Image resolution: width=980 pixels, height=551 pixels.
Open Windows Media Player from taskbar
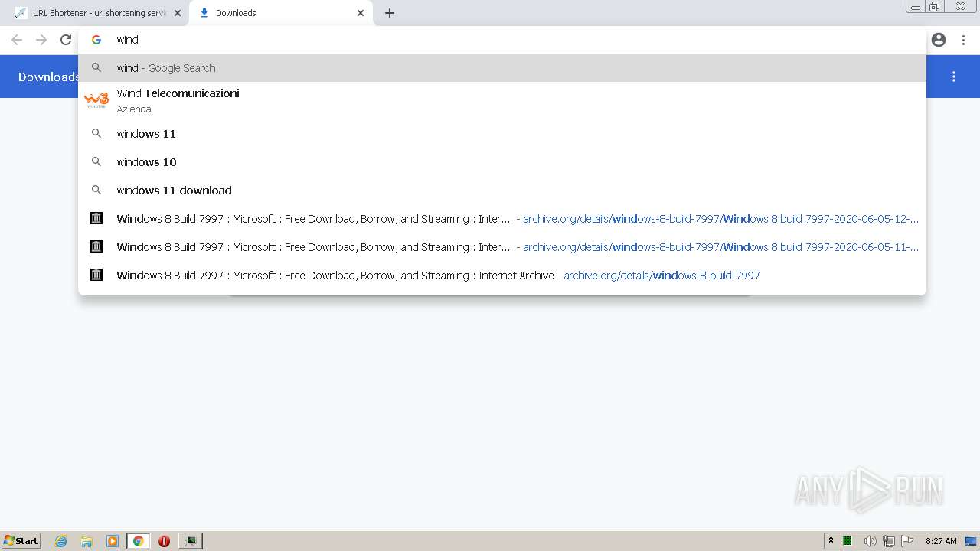[113, 541]
